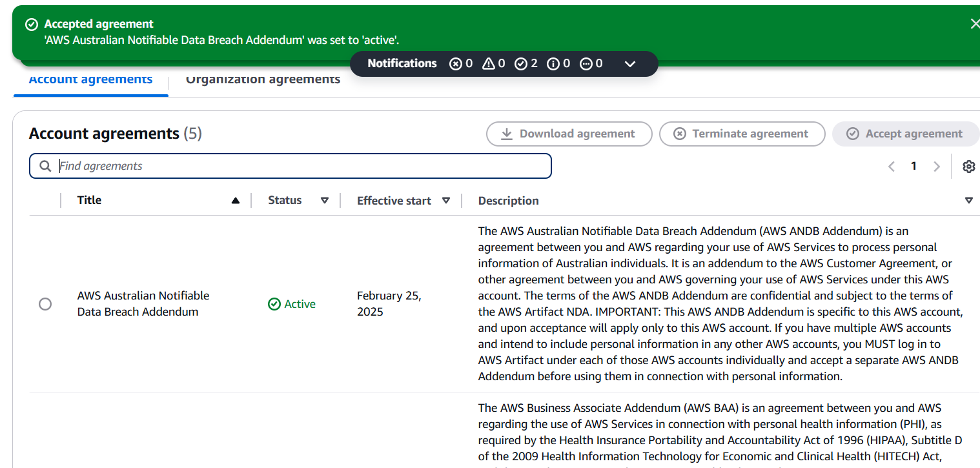Click the warning triangle icon in Notifications
Image resolution: width=980 pixels, height=468 pixels.
tap(489, 63)
